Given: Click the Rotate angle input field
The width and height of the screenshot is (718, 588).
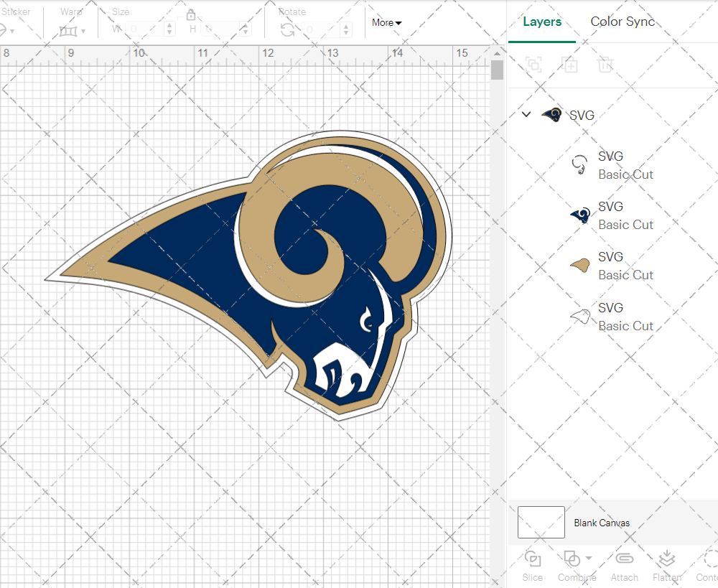Looking at the screenshot, I should 322,29.
